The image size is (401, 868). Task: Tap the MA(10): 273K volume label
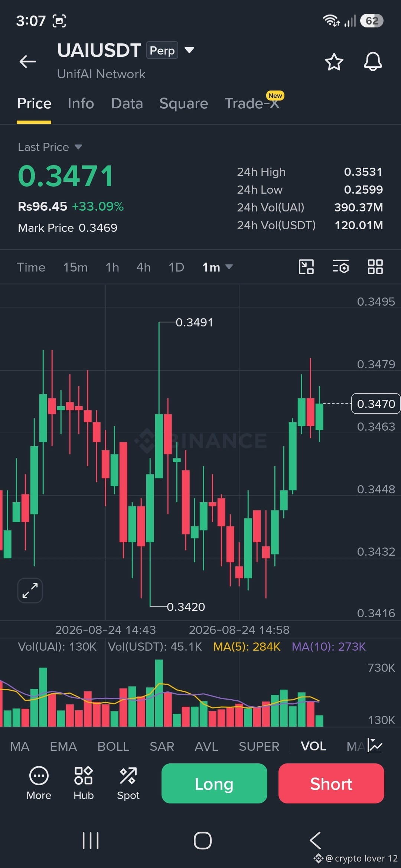coord(329,647)
